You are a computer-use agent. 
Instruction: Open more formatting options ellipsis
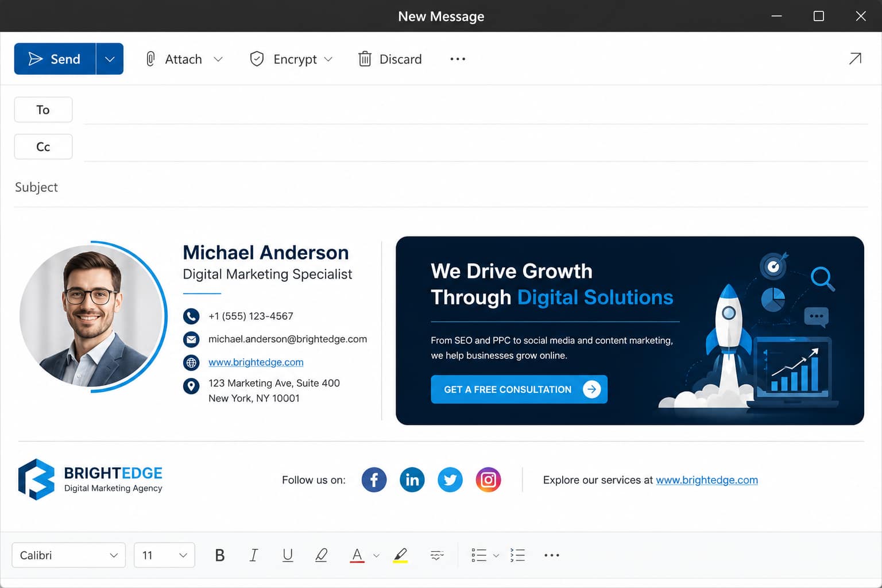[551, 555]
